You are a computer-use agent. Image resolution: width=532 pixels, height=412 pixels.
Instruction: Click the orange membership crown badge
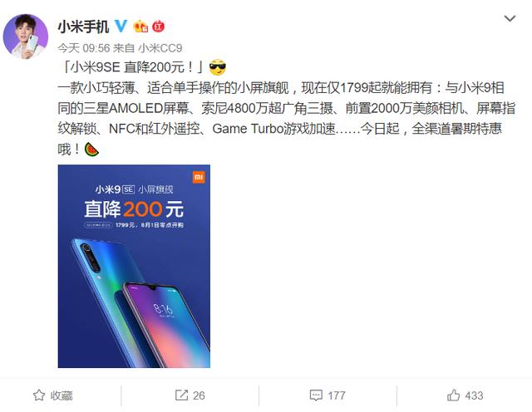tap(140, 27)
